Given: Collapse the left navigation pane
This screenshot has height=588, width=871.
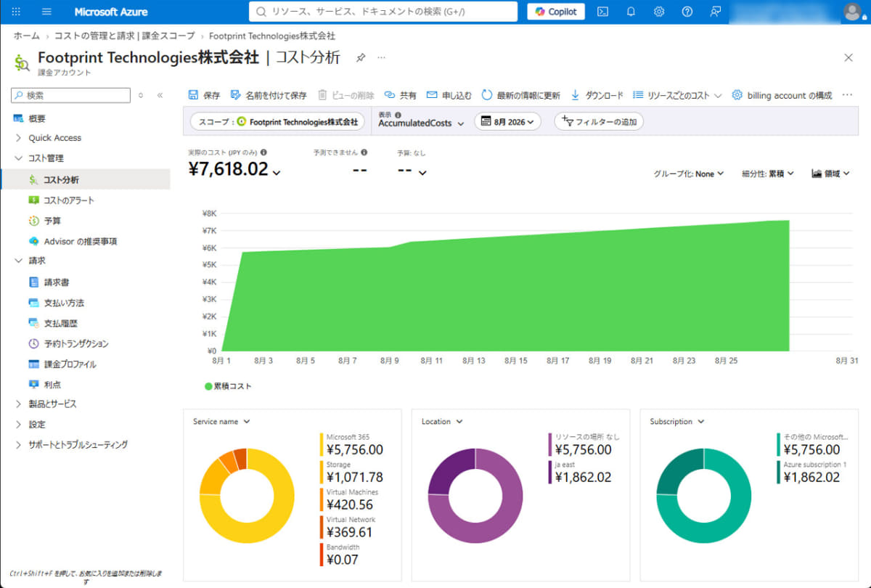Looking at the screenshot, I should pos(160,95).
